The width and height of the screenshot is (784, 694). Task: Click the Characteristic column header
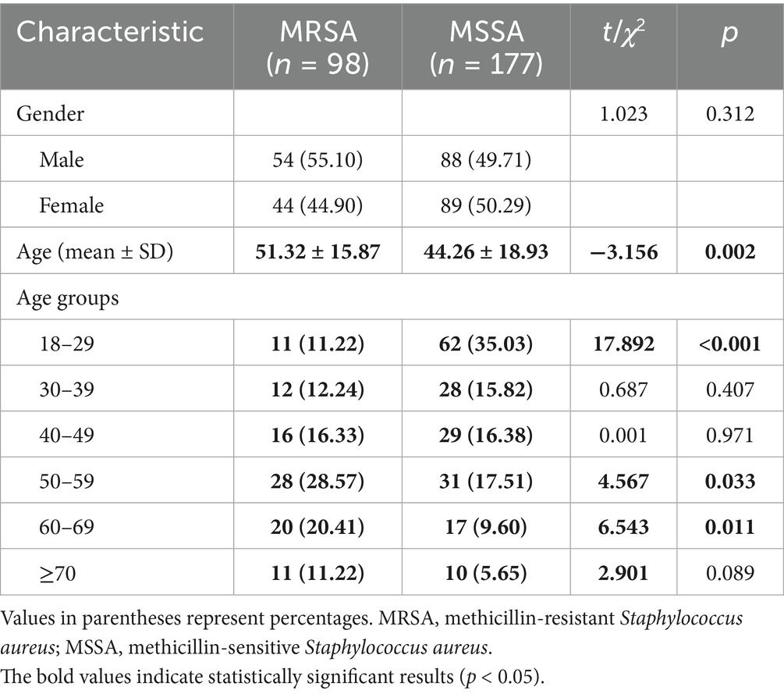point(109,31)
